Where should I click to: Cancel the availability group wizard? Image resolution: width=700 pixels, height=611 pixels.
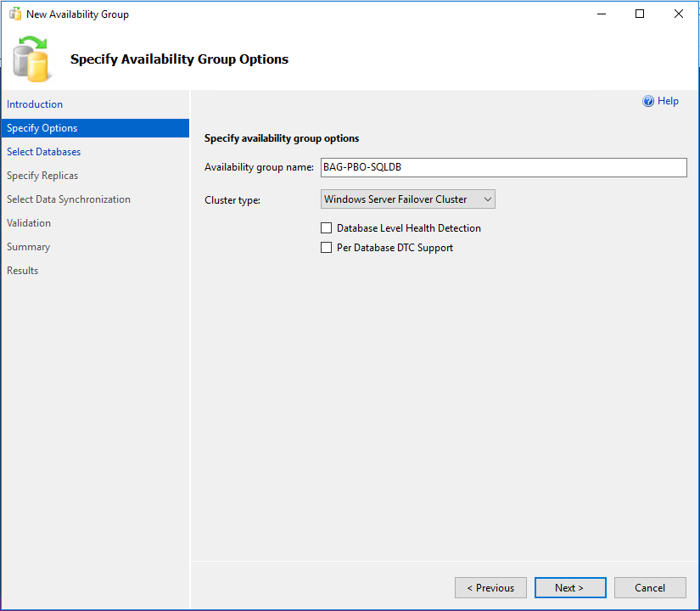[x=650, y=588]
